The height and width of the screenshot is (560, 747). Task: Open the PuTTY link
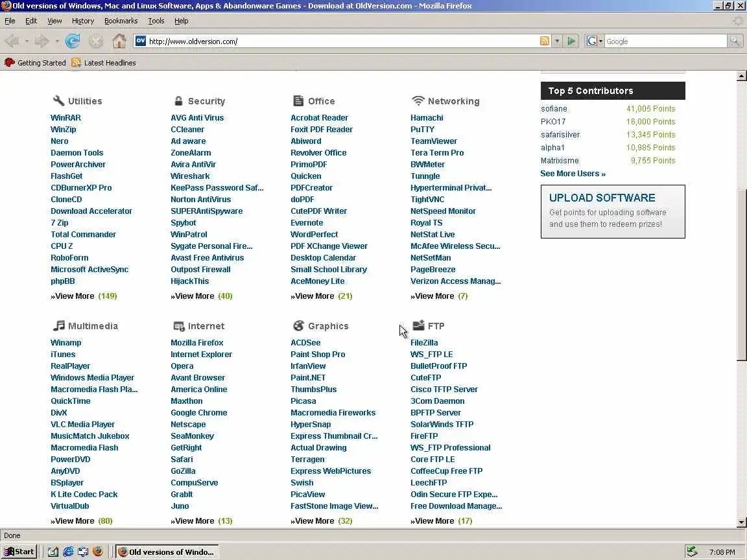click(423, 130)
